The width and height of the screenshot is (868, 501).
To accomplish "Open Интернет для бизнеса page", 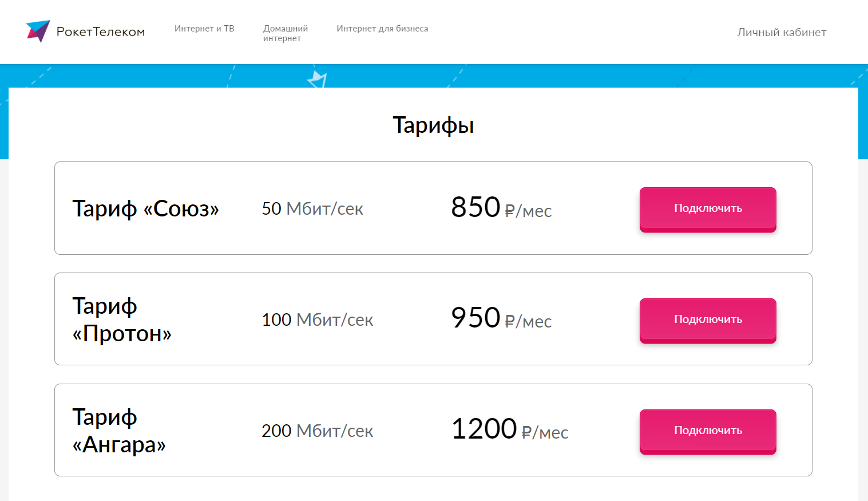I will (382, 29).
